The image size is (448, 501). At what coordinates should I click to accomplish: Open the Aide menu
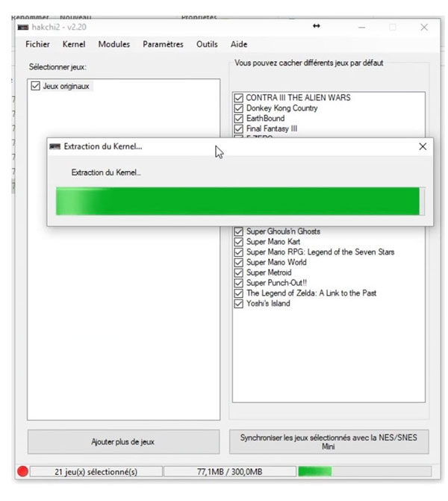point(239,45)
